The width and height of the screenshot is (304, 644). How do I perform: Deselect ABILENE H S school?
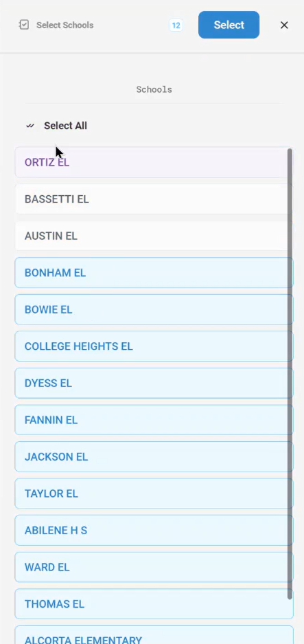tap(154, 530)
